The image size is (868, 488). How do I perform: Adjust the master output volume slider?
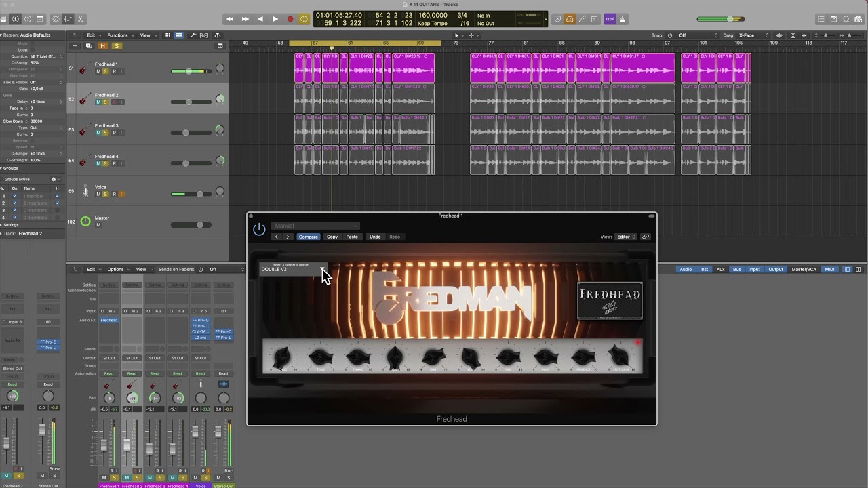(x=720, y=19)
